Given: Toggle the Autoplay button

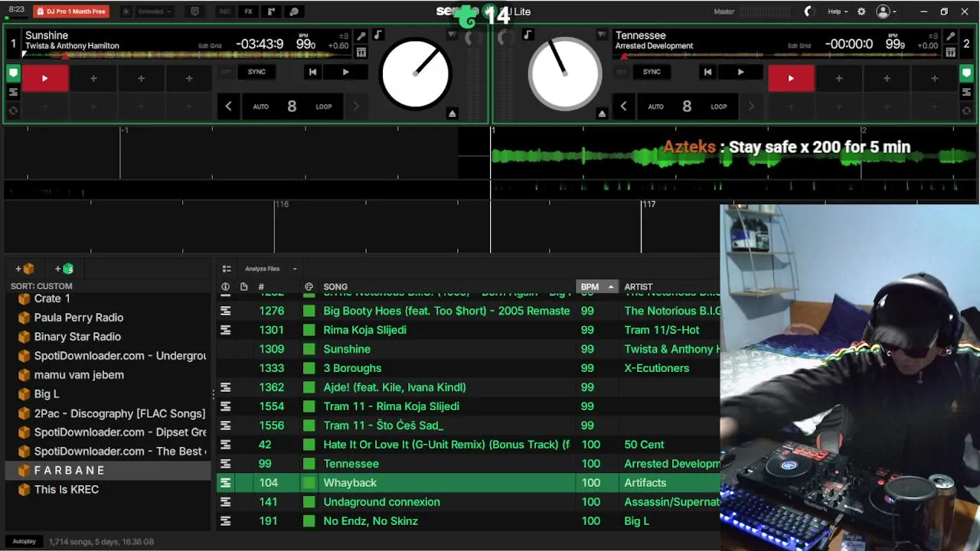Looking at the screenshot, I should pyautogui.click(x=24, y=542).
